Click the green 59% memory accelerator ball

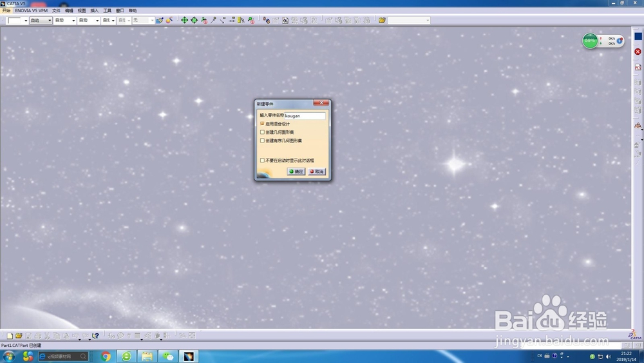pos(590,41)
